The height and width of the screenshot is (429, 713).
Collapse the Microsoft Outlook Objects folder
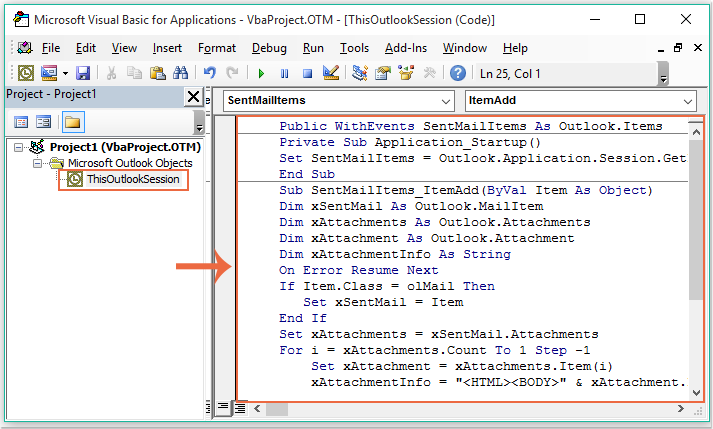coord(38,163)
